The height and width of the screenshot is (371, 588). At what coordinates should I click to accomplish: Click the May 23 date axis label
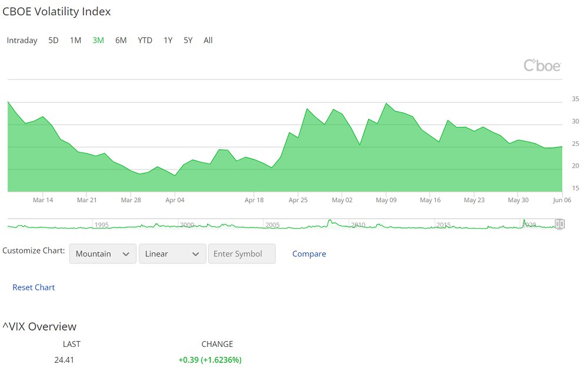pyautogui.click(x=475, y=200)
